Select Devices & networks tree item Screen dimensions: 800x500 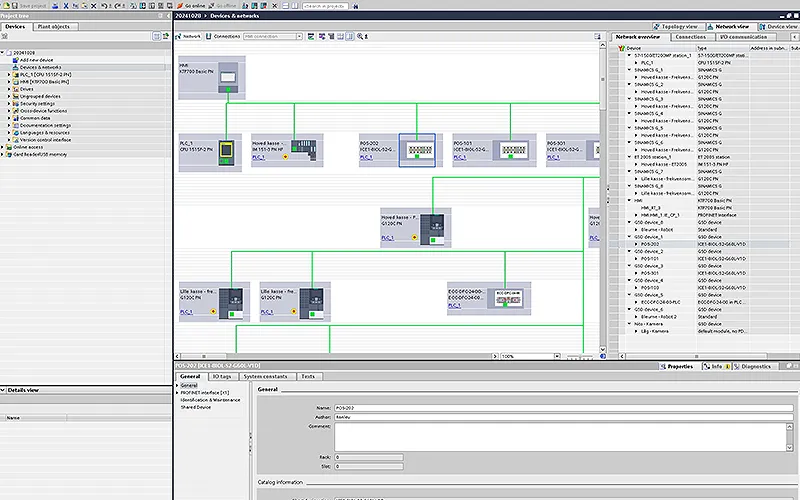pos(40,67)
